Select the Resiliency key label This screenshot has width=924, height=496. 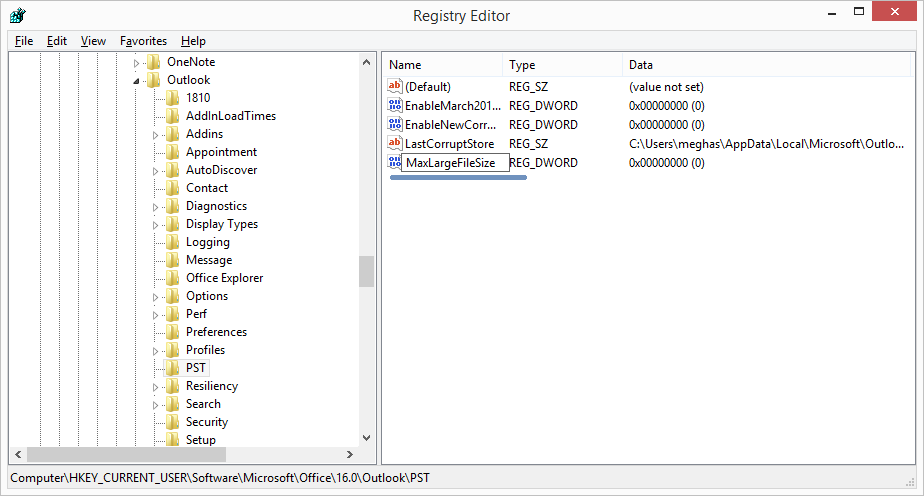point(212,386)
